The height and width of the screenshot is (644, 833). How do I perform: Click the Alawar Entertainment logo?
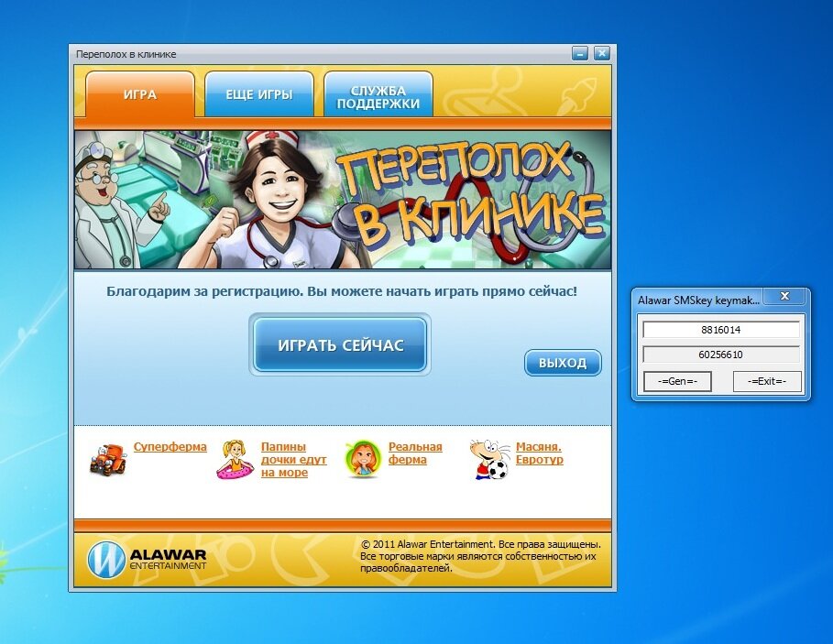pyautogui.click(x=147, y=559)
